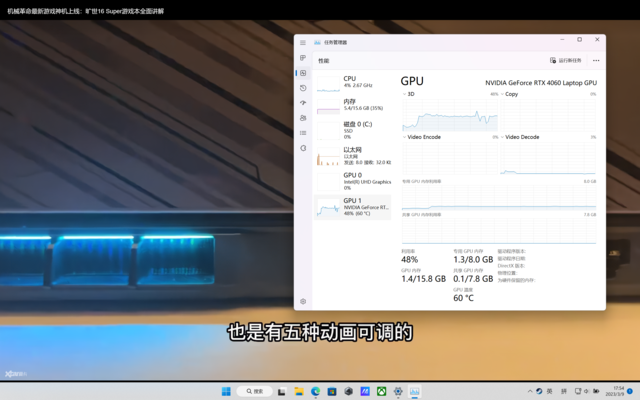
Task: Select the 磁盘 0 (C:) entry
Action: (x=353, y=130)
